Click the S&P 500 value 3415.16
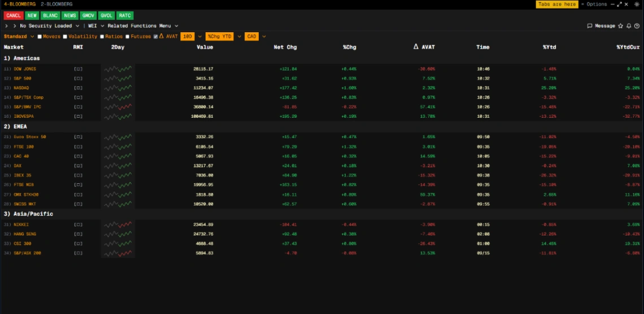Viewport: 644px width, 314px height. pyautogui.click(x=203, y=78)
